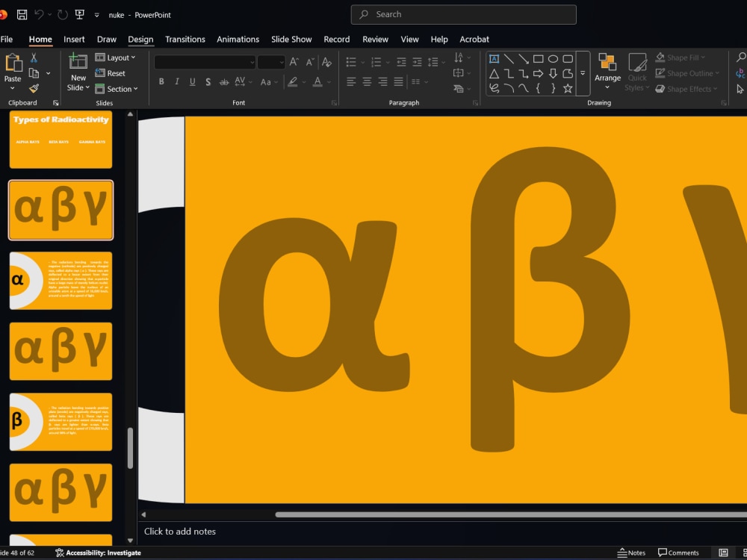Save the presentation with the floppy disk icon

pos(22,15)
